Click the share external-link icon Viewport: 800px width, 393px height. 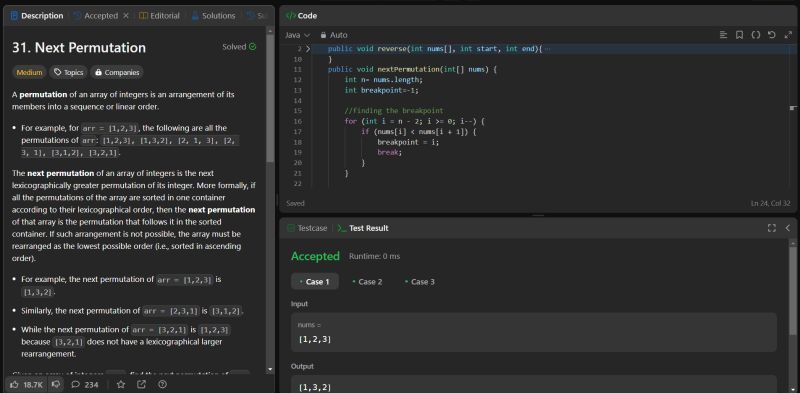141,384
